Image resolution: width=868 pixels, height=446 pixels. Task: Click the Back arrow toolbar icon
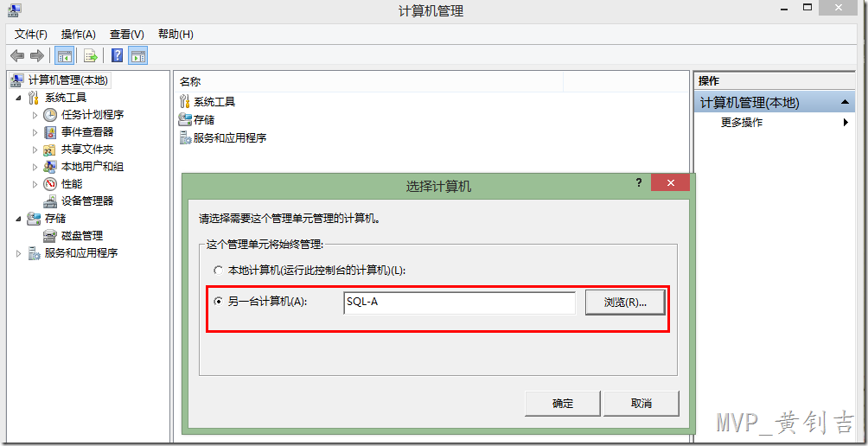(17, 56)
